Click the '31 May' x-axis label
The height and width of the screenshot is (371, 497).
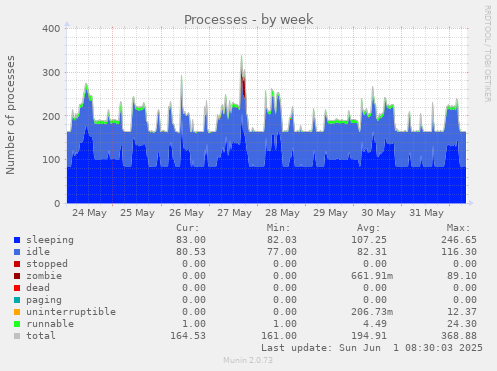coord(426,213)
